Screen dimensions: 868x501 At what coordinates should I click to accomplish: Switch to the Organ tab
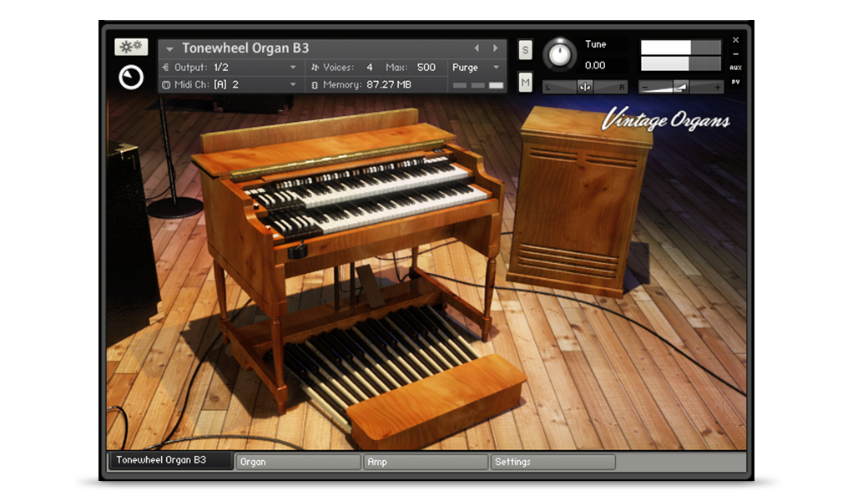[x=299, y=462]
